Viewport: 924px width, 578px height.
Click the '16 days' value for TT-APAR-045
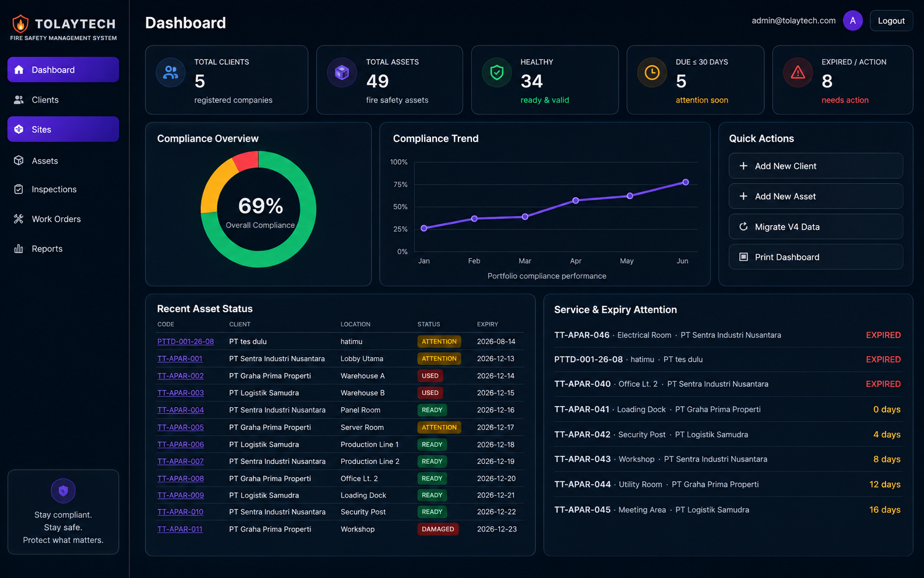click(x=885, y=510)
